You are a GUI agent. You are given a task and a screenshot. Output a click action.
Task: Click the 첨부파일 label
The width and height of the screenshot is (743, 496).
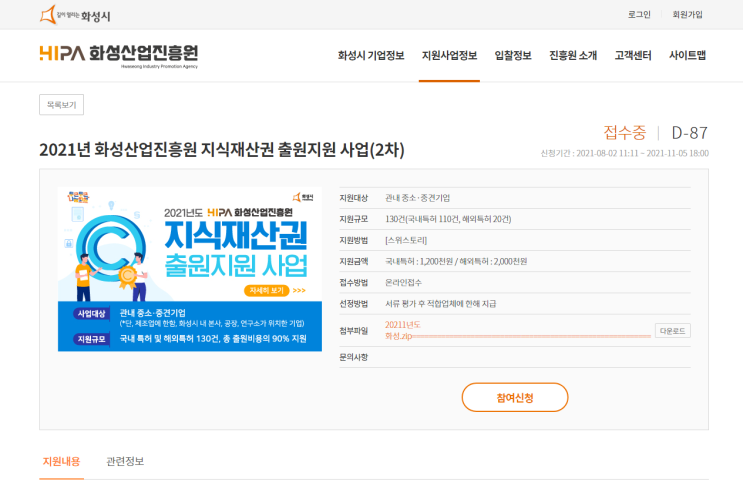pos(353,331)
